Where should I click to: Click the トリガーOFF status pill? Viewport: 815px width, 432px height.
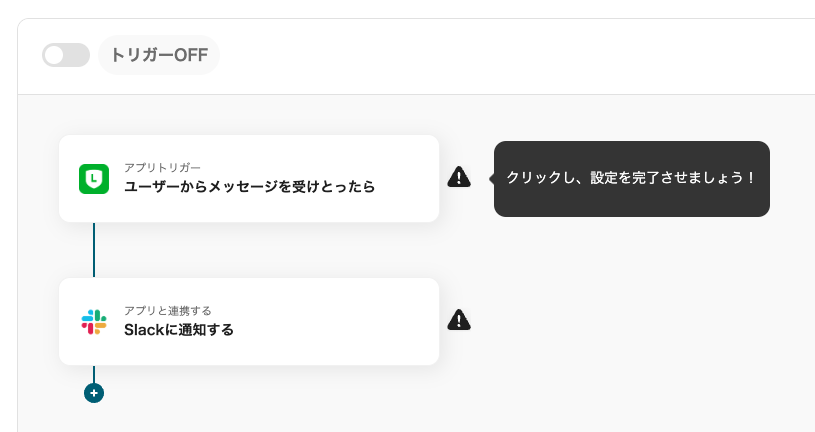(x=159, y=55)
